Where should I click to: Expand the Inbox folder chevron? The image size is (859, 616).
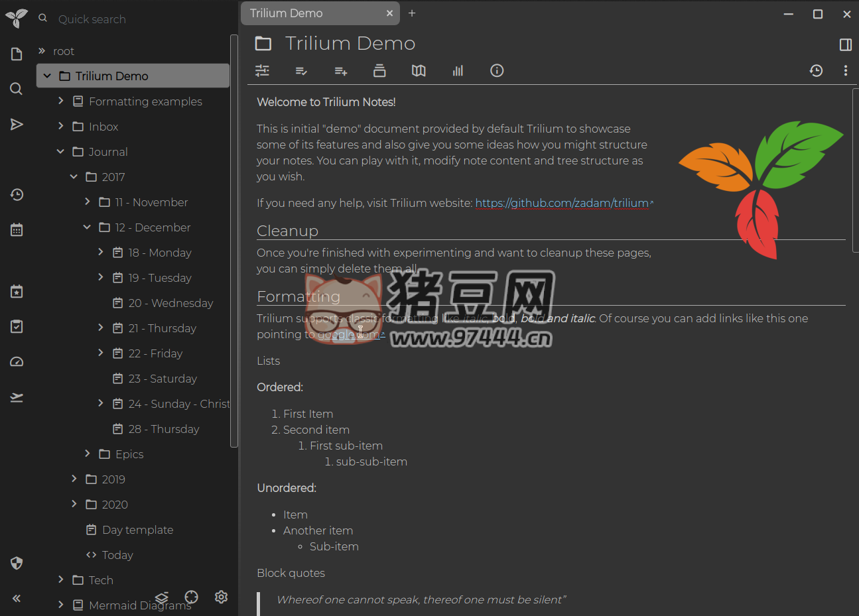click(60, 126)
